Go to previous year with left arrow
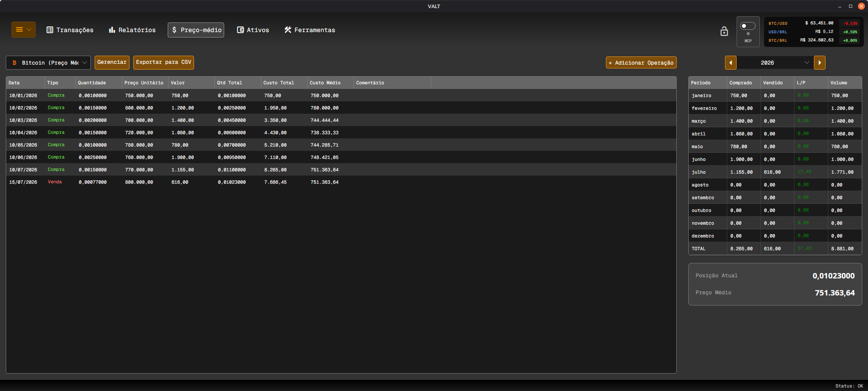The image size is (868, 391). click(730, 63)
